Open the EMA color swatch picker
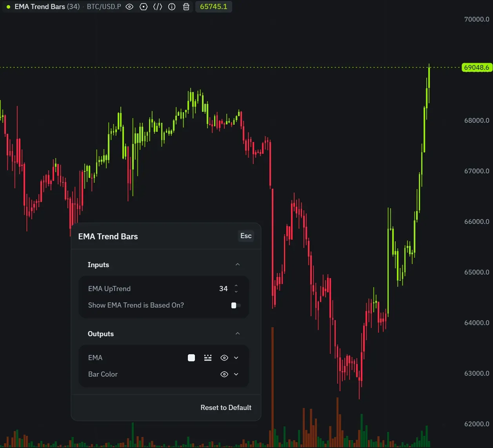 (x=191, y=357)
